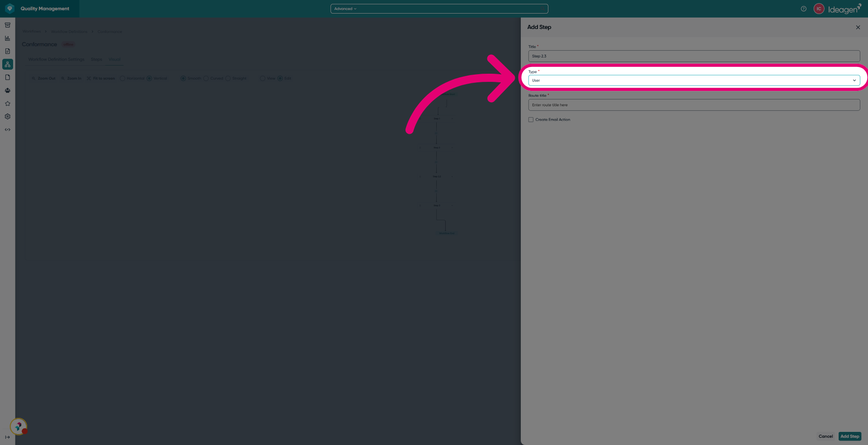Open the Type dropdown showing User
The image size is (868, 445).
point(694,80)
